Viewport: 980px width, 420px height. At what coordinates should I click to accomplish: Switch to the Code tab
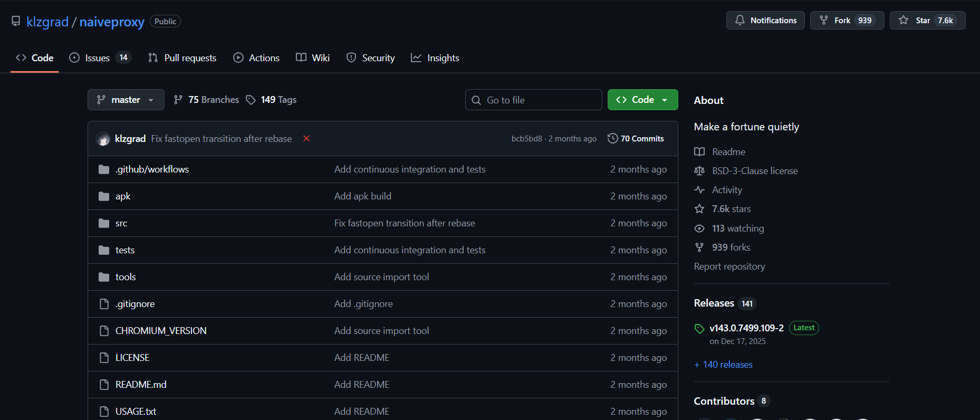coord(35,58)
